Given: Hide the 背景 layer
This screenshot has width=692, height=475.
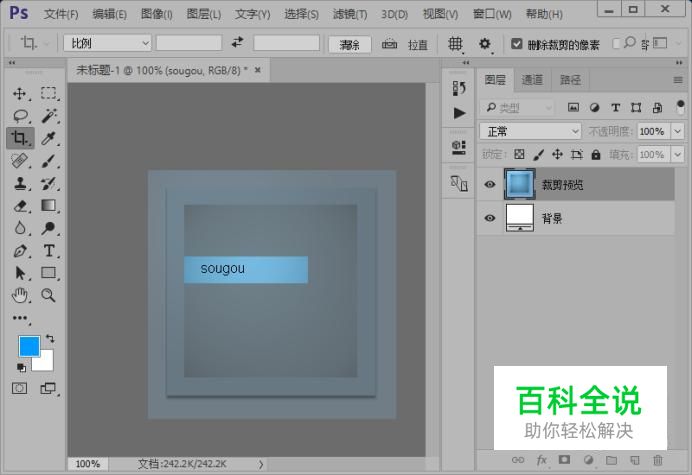Looking at the screenshot, I should pyautogui.click(x=489, y=218).
